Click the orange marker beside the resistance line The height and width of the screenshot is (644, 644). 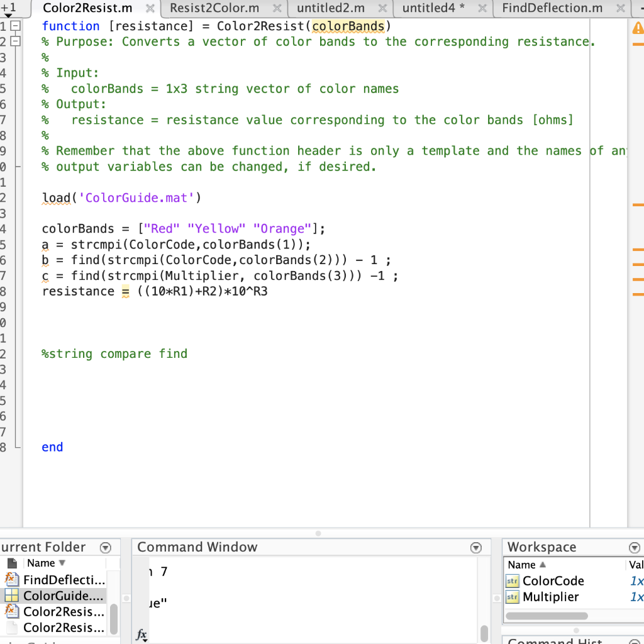[x=638, y=294]
